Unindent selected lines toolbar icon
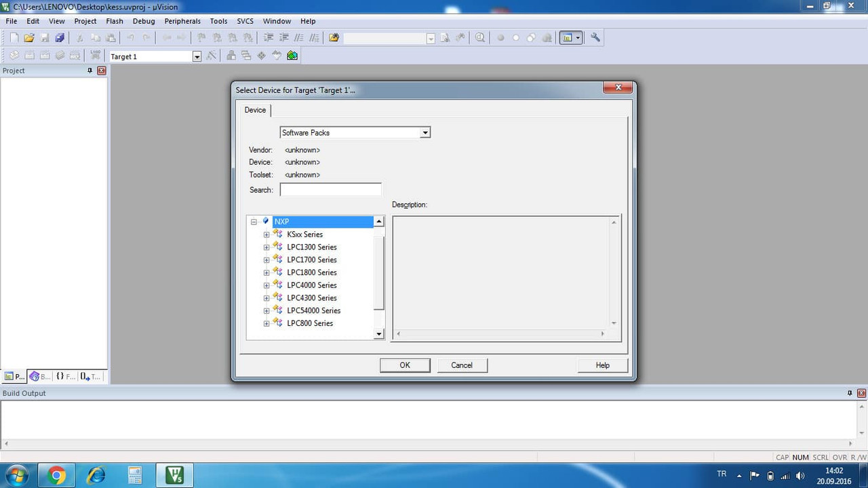This screenshot has height=488, width=868. tap(283, 38)
